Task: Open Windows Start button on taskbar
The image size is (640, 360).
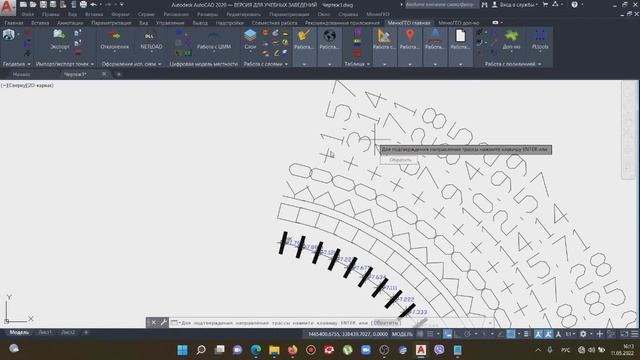Action: click(x=182, y=350)
